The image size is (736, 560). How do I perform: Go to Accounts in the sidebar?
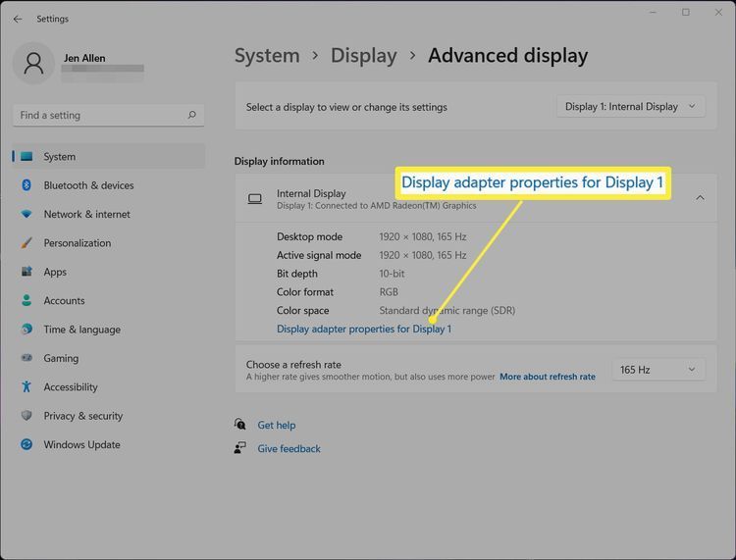64,301
